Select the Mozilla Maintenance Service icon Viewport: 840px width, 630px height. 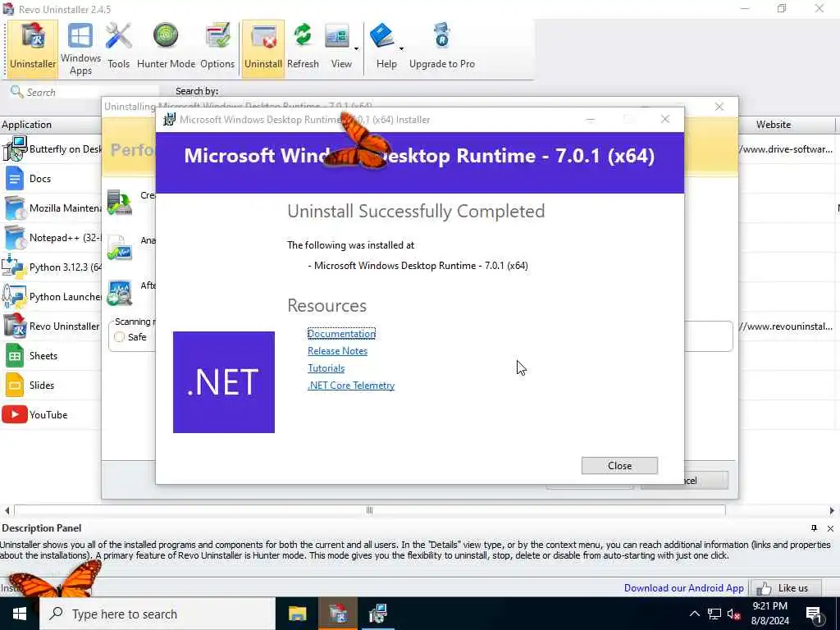pos(15,208)
